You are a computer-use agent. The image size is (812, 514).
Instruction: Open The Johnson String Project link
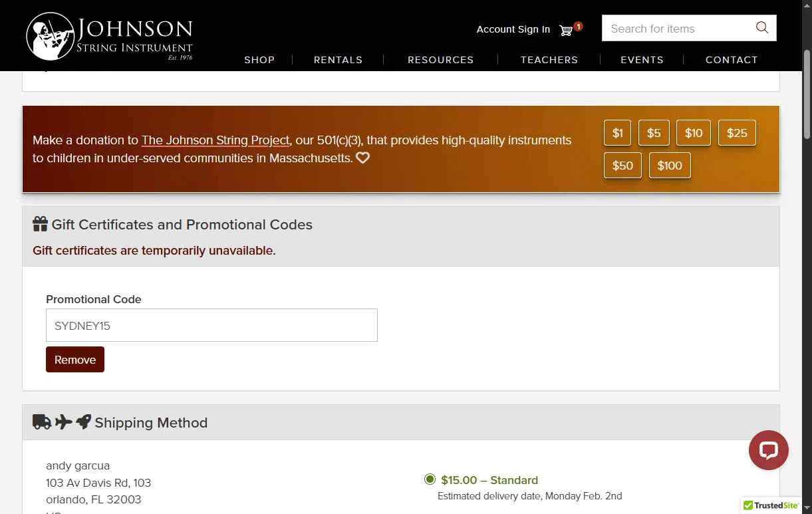[x=215, y=140]
